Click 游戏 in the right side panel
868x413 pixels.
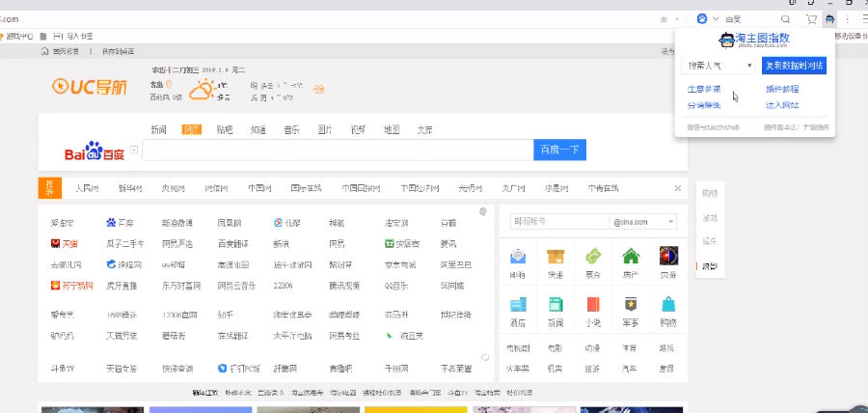click(x=710, y=218)
